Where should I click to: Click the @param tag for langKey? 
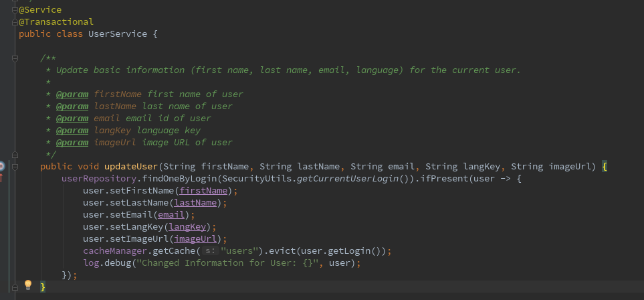pos(72,131)
